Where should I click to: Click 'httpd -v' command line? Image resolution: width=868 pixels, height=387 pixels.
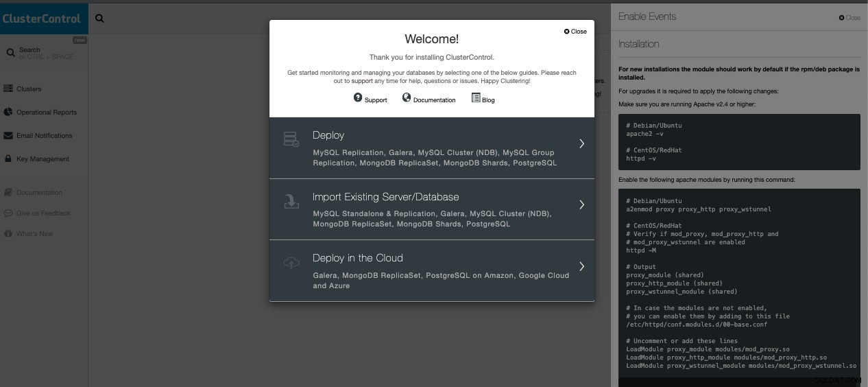coord(641,159)
